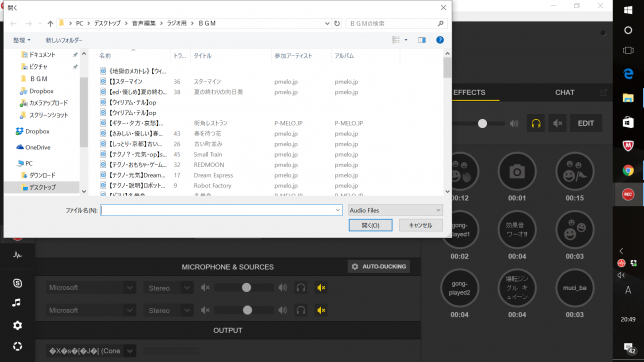Click ラジオ用 in the address breadcrumb
The width and height of the screenshot is (644, 362).
[177, 23]
